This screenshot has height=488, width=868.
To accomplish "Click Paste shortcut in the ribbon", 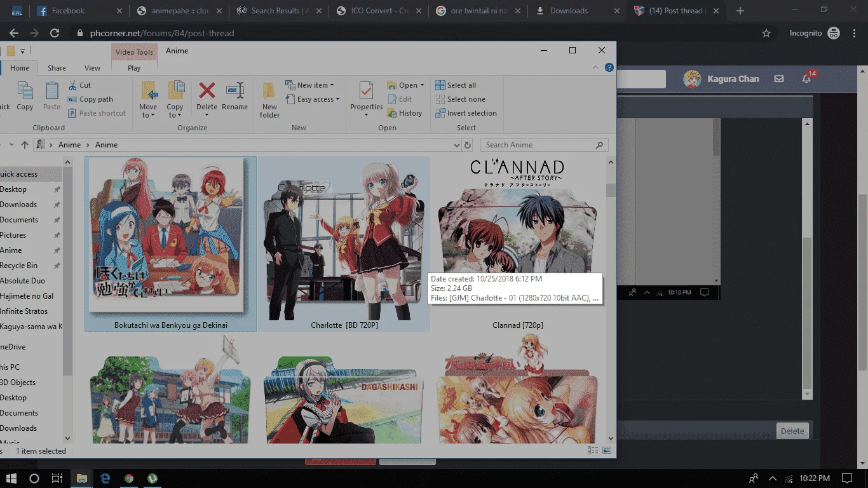I will click(x=96, y=113).
